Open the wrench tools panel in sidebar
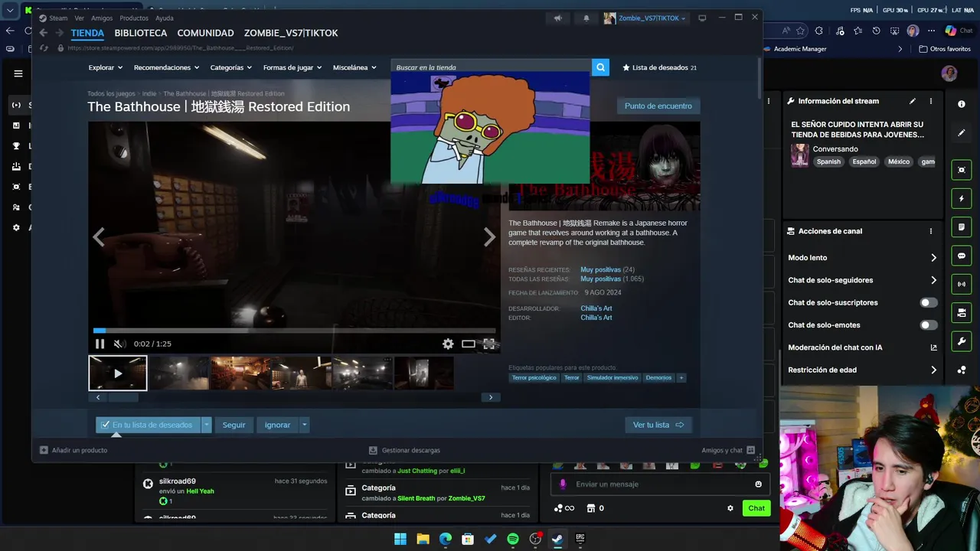Image resolution: width=980 pixels, height=551 pixels. pyautogui.click(x=962, y=341)
